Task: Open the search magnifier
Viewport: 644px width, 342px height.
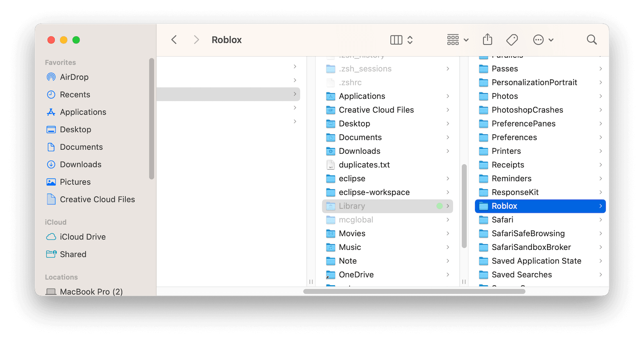Action: click(592, 40)
